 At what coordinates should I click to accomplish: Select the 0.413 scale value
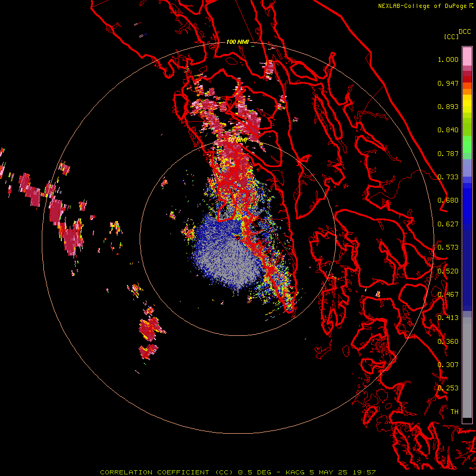[x=448, y=318]
